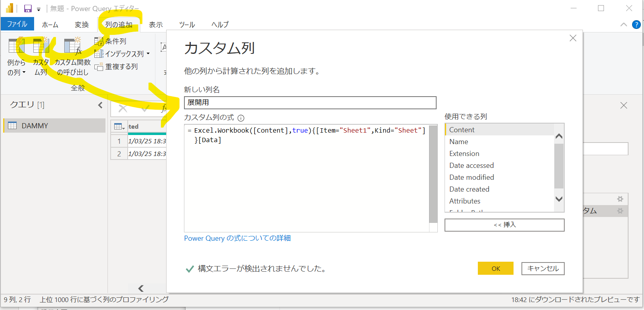Image resolution: width=644 pixels, height=310 pixels.
Task: Click the 'ted' column header
Action: [x=147, y=127]
